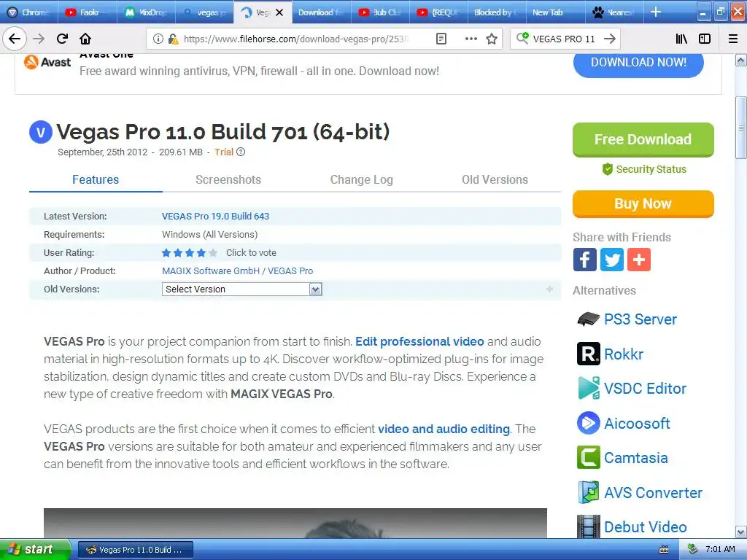Click the orange plus share icon
747x560 pixels.
(x=639, y=260)
